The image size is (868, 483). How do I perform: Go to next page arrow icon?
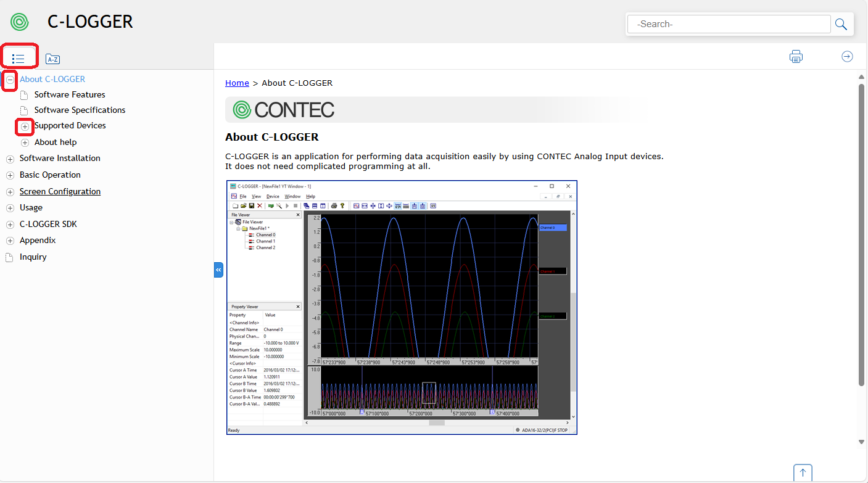[847, 57]
